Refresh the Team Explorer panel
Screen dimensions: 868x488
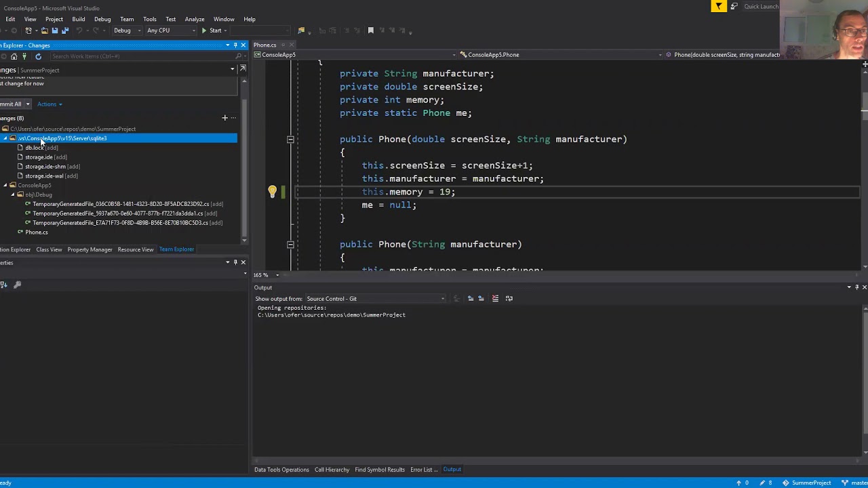[x=38, y=56]
